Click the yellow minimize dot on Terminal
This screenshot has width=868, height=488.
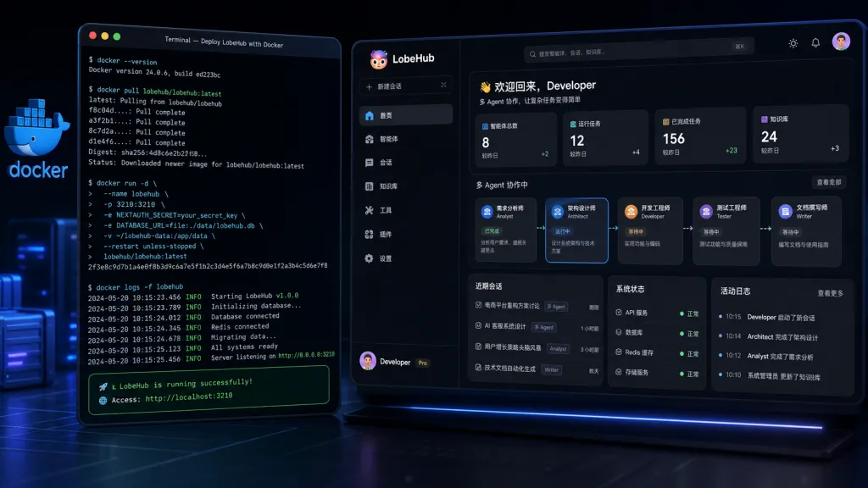tap(104, 36)
